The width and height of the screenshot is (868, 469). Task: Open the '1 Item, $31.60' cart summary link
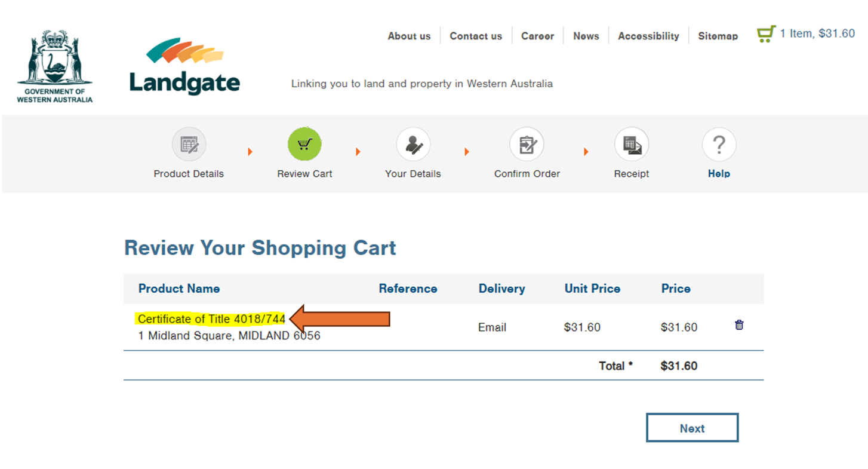(817, 33)
